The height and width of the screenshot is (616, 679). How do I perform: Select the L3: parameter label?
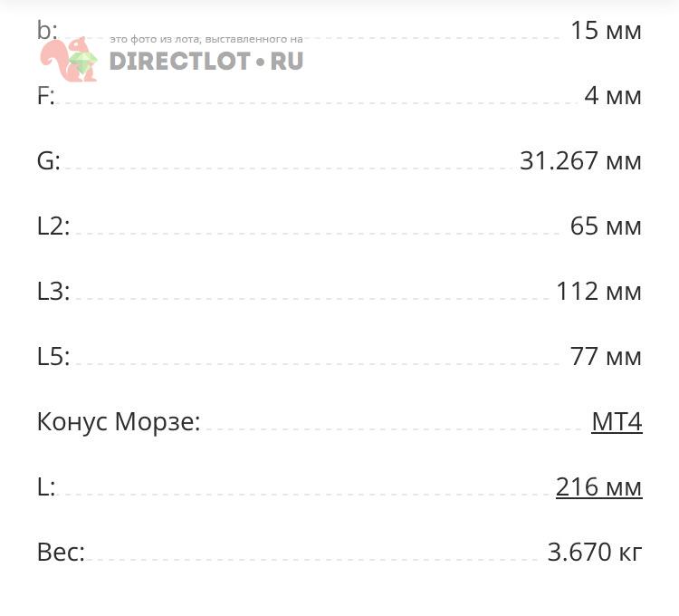click(53, 291)
